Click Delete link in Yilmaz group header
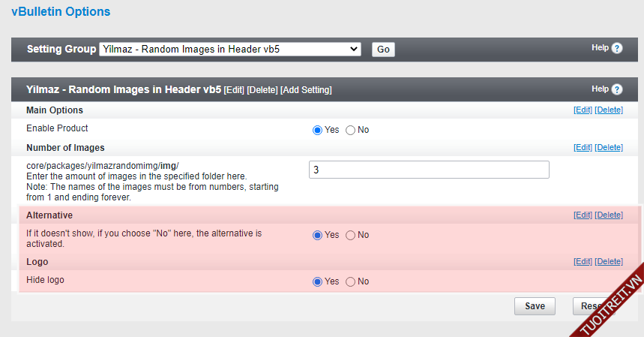This screenshot has width=644, height=337. click(262, 90)
